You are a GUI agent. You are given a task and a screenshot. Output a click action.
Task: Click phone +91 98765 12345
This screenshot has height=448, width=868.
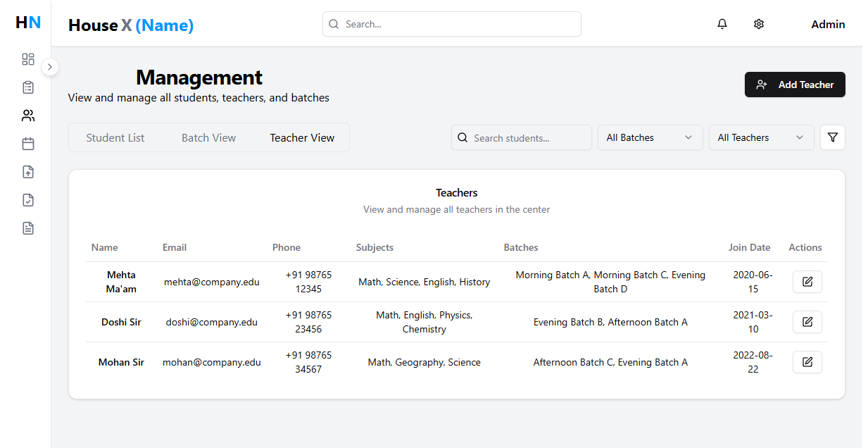tap(308, 282)
